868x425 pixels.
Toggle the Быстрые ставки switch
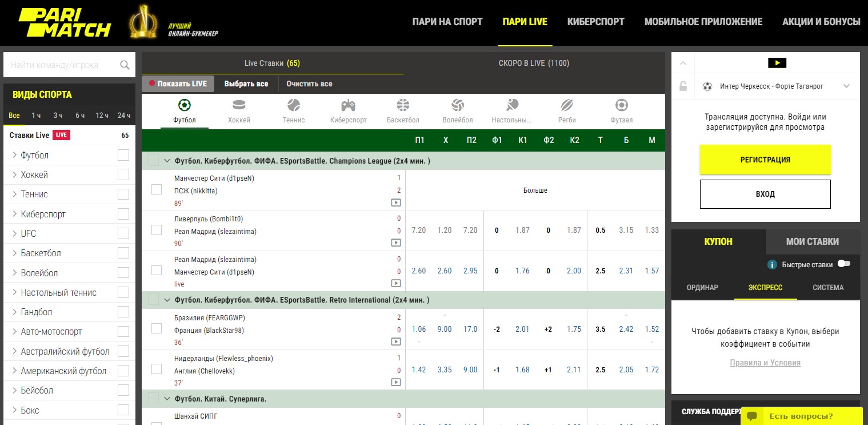click(x=843, y=264)
